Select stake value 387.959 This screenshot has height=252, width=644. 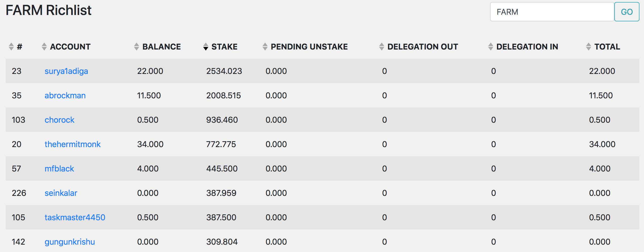pos(221,193)
